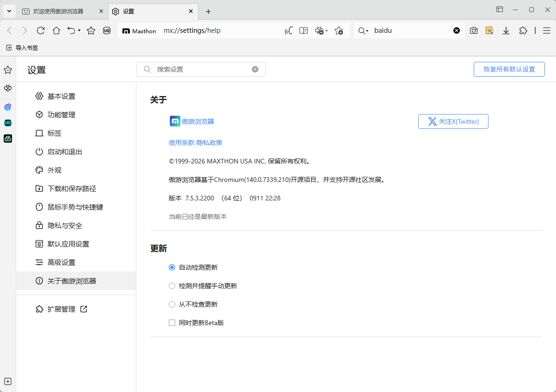Expand the night mode dropdown arrow
Screen dimensions: 556x392
[326, 30]
